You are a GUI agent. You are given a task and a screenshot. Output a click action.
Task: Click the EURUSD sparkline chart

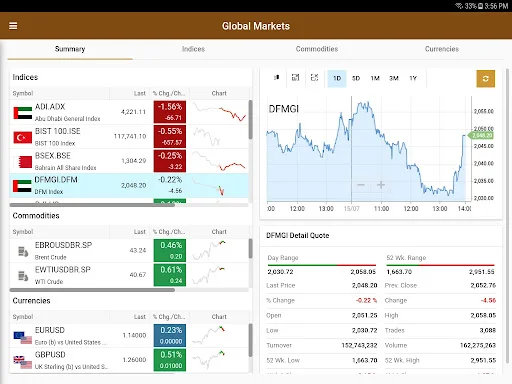pos(209,336)
